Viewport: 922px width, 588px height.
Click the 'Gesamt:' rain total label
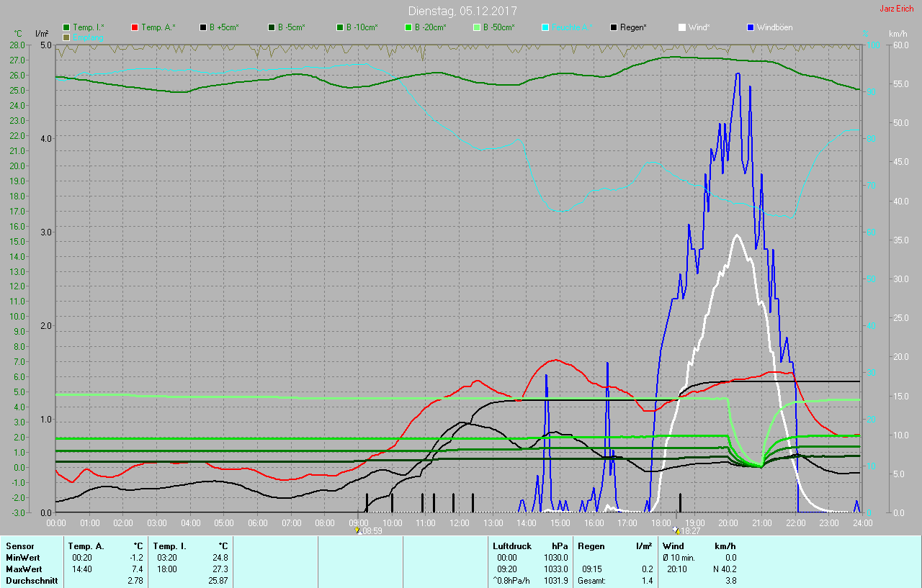click(x=591, y=581)
